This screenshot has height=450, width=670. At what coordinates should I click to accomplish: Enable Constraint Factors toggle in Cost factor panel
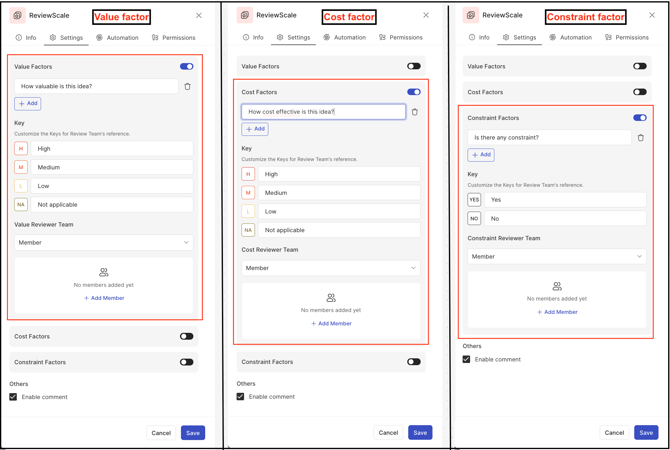[x=413, y=362]
